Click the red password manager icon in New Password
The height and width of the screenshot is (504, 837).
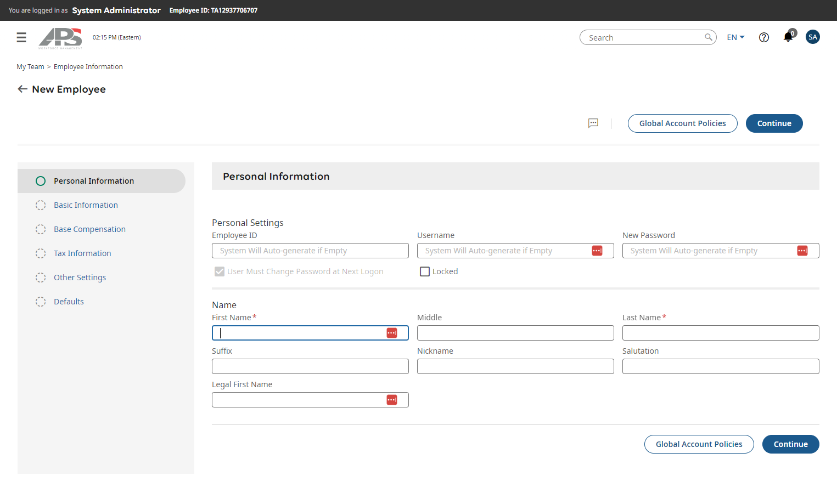pos(802,251)
